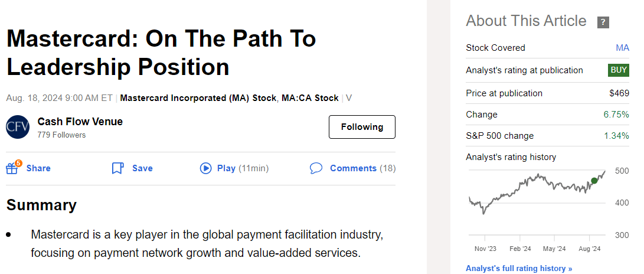This screenshot has height=274, width=644.
Task: Click the green BUY rating badge
Action: point(619,70)
